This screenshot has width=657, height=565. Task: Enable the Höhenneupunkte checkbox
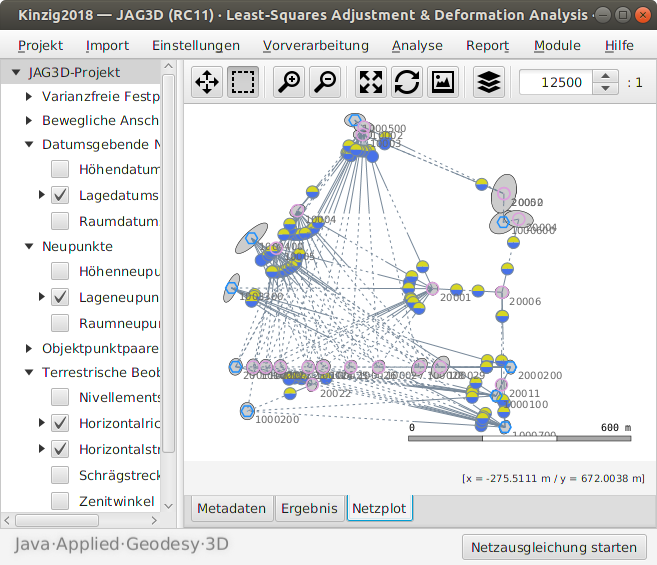coord(60,271)
